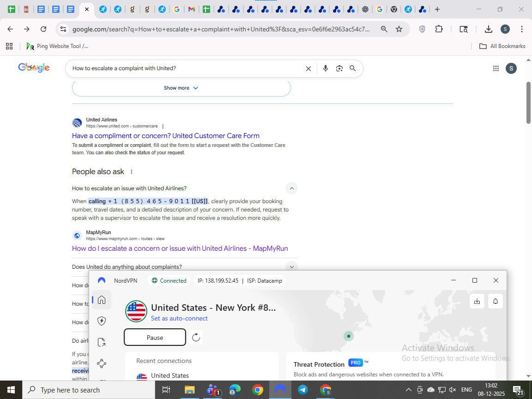Image resolution: width=532 pixels, height=399 pixels.
Task: Collapse the escalate issue answer chevron
Action: (x=291, y=188)
